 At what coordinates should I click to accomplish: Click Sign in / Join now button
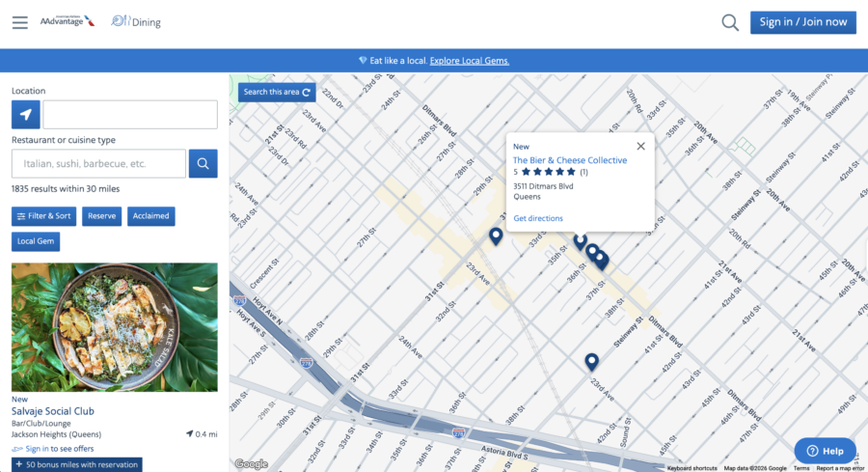point(802,22)
